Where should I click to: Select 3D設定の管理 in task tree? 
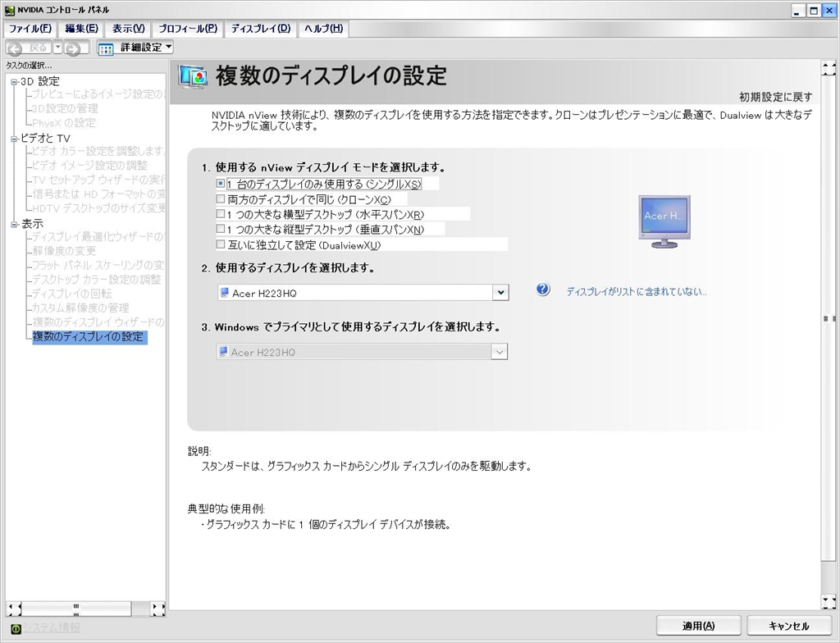(65, 108)
